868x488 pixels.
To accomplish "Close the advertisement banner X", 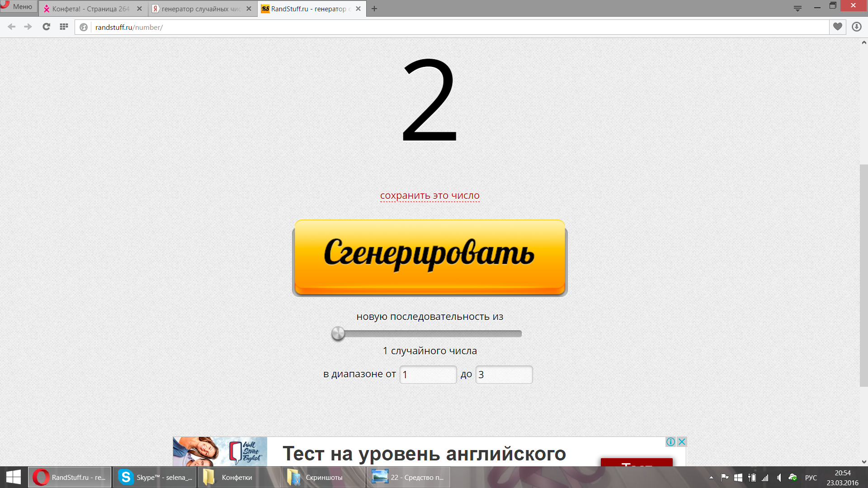I will click(x=682, y=441).
